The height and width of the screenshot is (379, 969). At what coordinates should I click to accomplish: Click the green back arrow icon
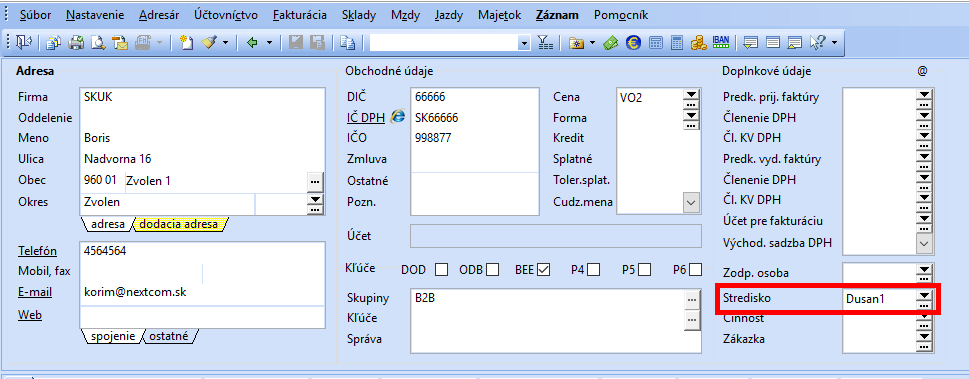(x=252, y=43)
